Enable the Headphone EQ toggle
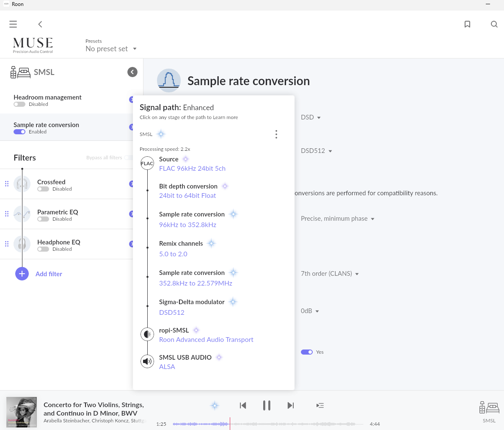 click(43, 249)
